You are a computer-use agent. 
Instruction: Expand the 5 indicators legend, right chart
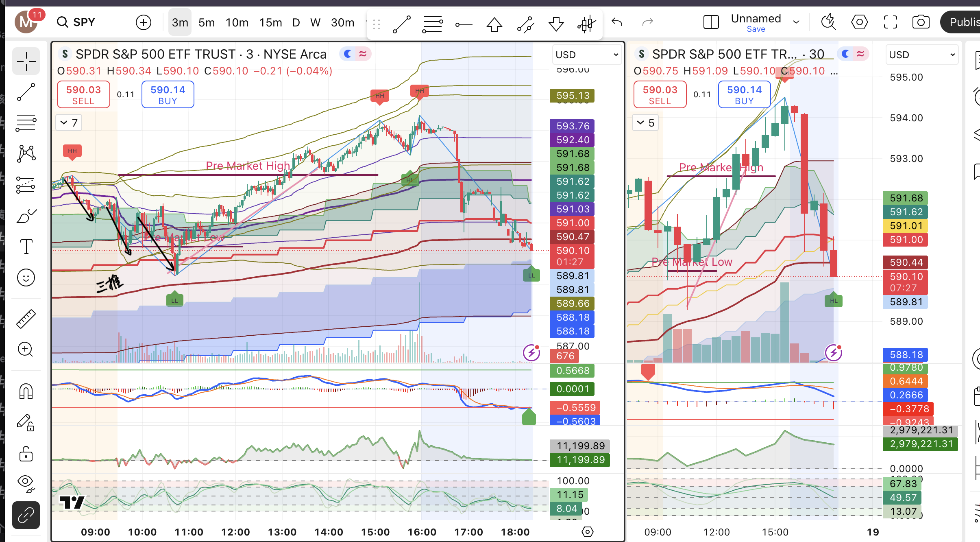point(645,122)
